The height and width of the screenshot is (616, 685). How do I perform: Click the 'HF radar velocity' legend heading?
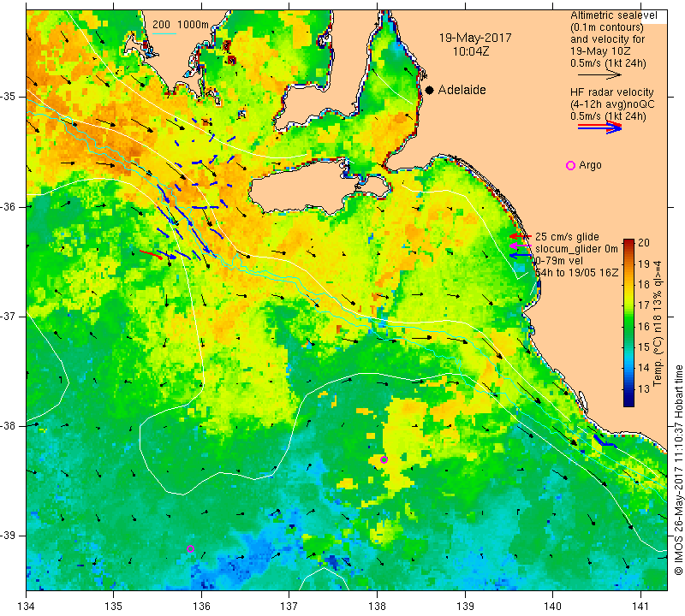pyautogui.click(x=611, y=92)
